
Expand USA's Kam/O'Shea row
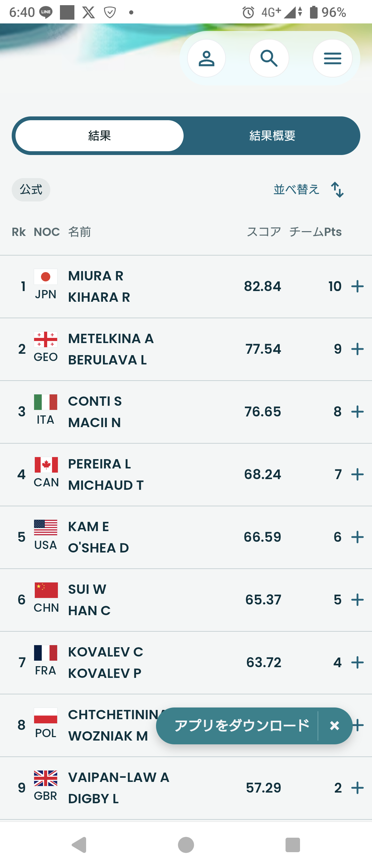tap(358, 537)
